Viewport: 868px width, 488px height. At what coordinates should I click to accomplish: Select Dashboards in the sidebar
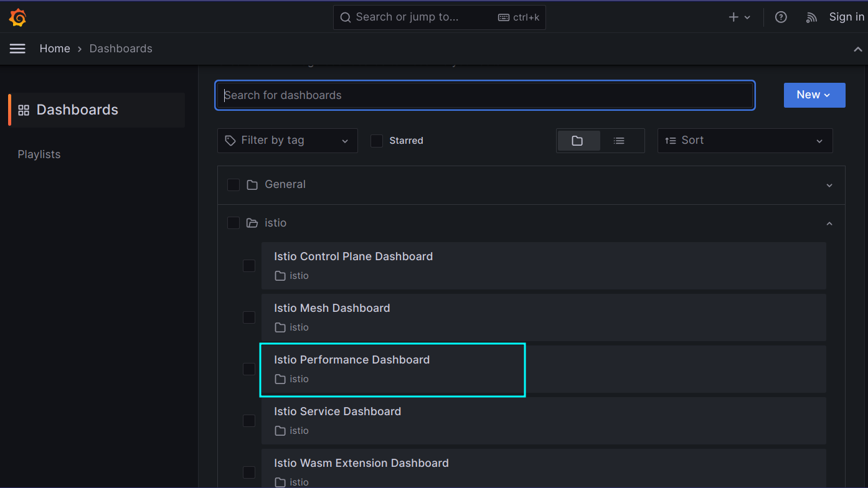click(x=97, y=110)
